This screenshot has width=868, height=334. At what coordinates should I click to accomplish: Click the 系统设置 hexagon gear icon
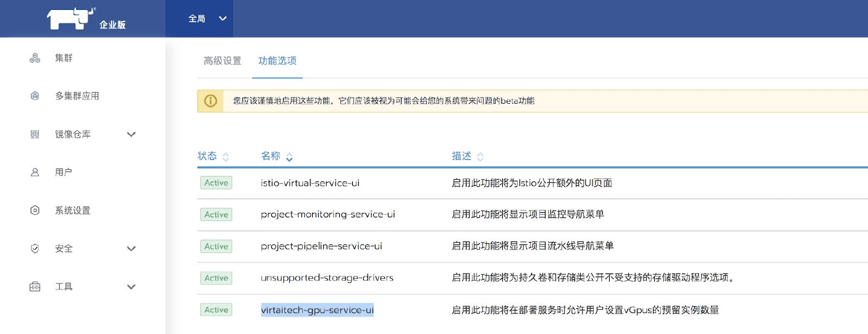point(35,211)
